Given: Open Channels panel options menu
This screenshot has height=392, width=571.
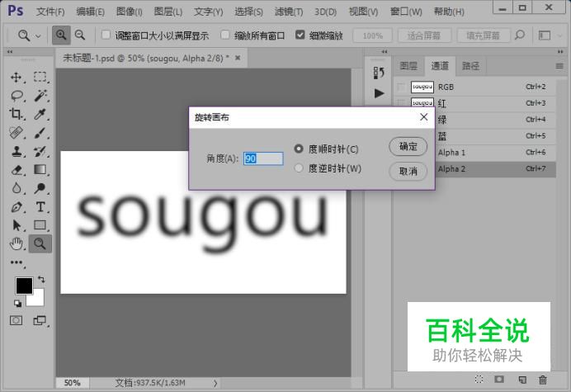Looking at the screenshot, I should click(559, 66).
